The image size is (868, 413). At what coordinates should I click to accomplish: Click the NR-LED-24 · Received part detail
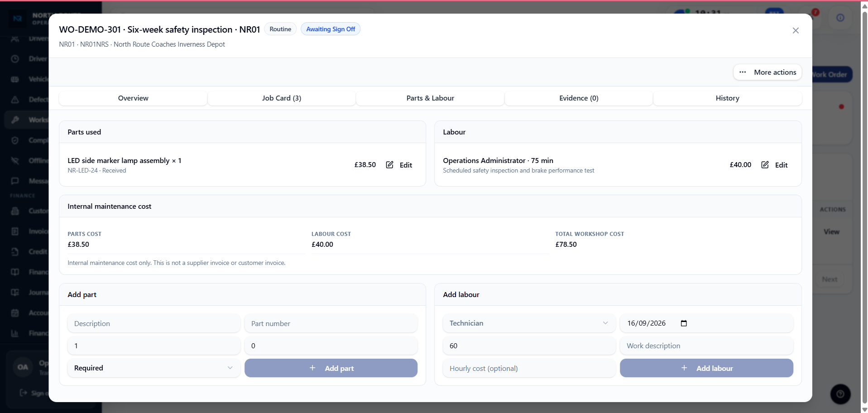97,171
